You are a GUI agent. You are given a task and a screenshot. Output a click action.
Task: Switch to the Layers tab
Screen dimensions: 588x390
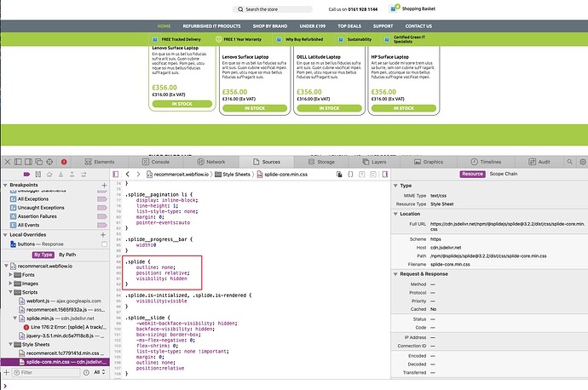pyautogui.click(x=374, y=162)
